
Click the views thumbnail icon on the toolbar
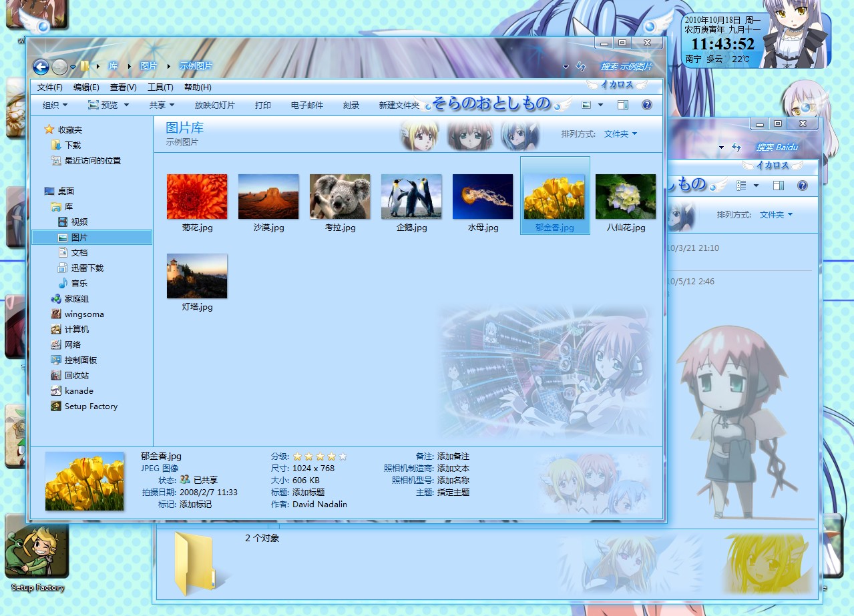click(x=586, y=105)
